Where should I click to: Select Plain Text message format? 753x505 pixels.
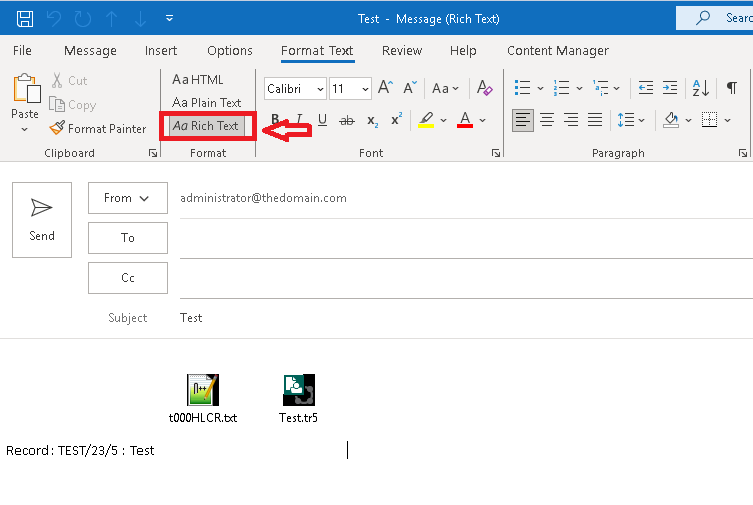point(207,102)
